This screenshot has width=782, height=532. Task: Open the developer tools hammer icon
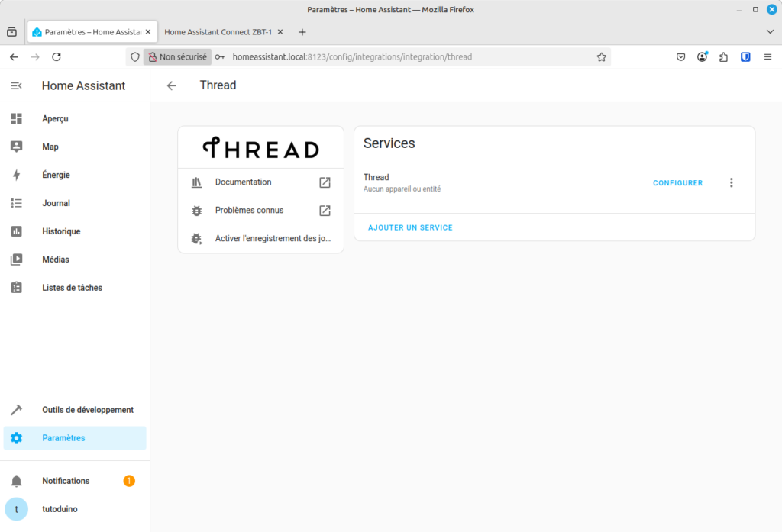[x=17, y=410]
